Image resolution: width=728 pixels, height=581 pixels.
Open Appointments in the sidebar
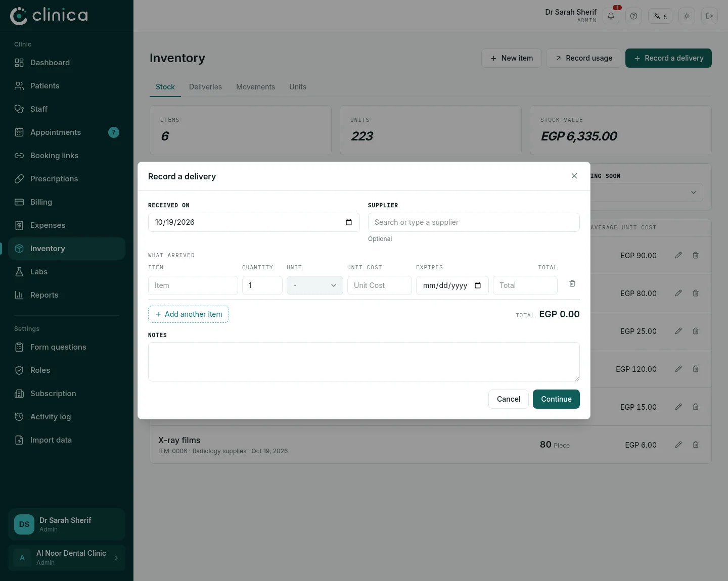67,132
